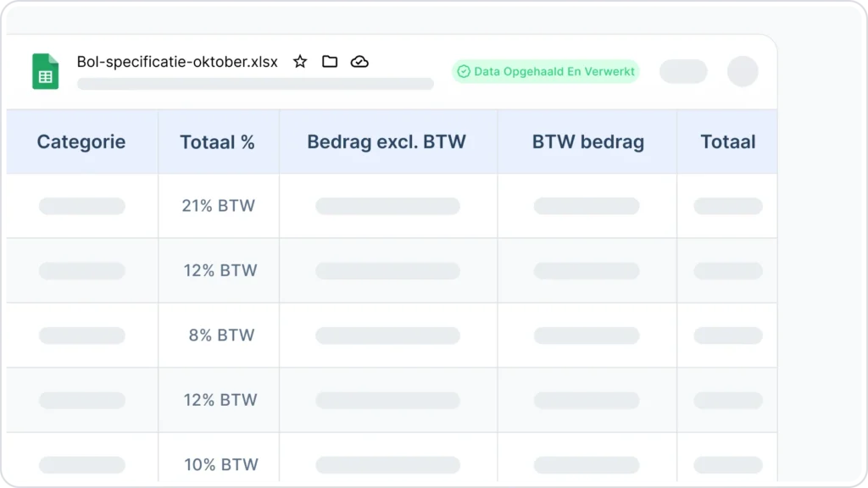Select the Categorie column header
Viewport: 868px width, 488px height.
(x=82, y=141)
